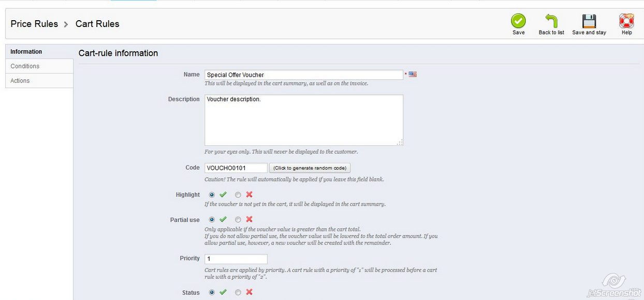Click the green check icon for Highlight
Screen dimensions: 644x300
[223, 195]
